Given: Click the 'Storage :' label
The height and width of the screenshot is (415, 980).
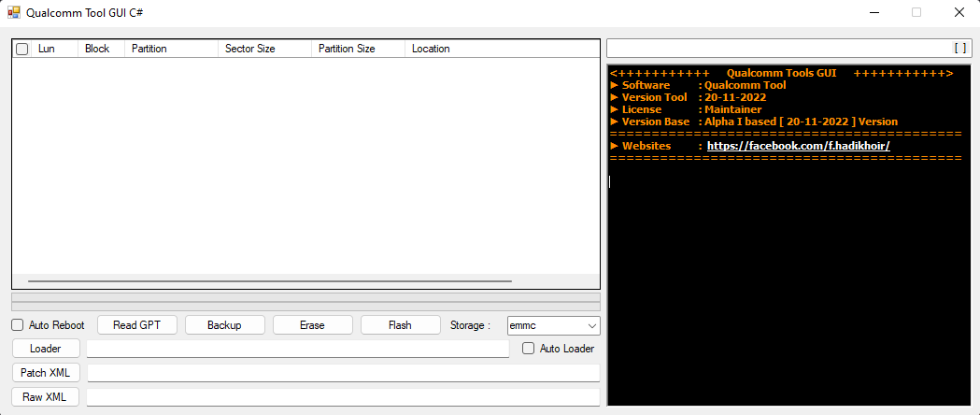Looking at the screenshot, I should point(470,325).
